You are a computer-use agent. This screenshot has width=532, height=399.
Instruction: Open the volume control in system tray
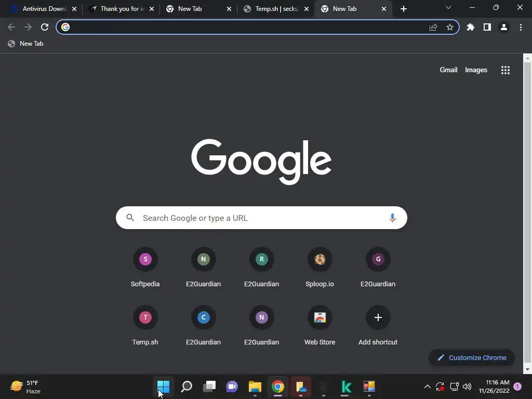point(467,387)
